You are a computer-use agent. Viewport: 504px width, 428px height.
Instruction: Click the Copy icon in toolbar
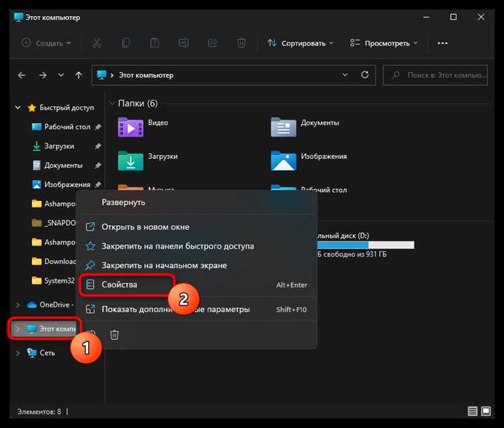(126, 43)
